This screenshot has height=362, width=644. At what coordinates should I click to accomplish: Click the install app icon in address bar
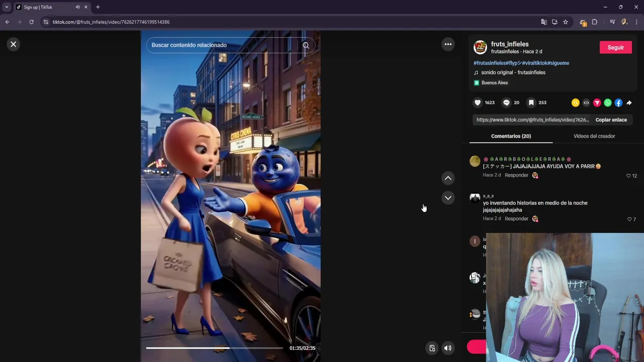[554, 22]
